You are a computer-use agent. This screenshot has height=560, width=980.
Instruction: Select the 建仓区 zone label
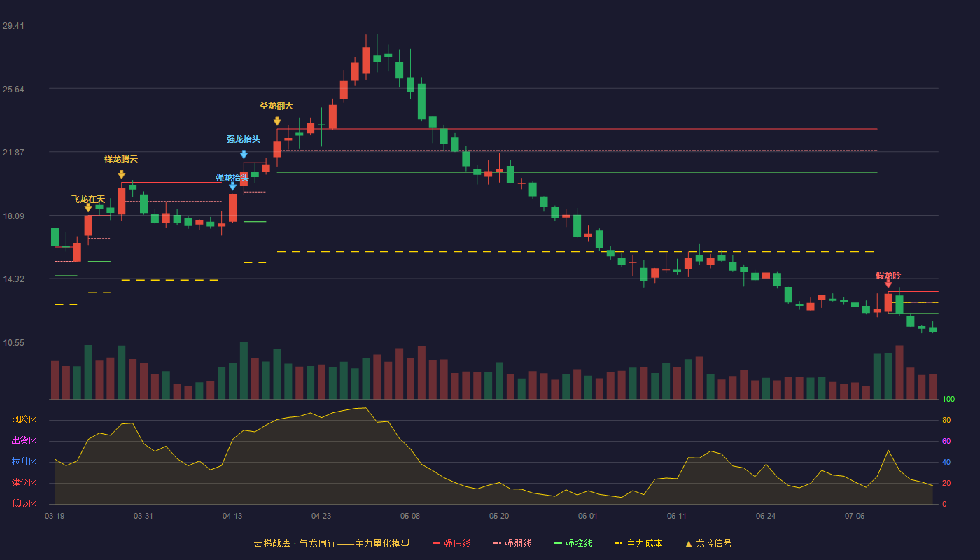coord(24,483)
